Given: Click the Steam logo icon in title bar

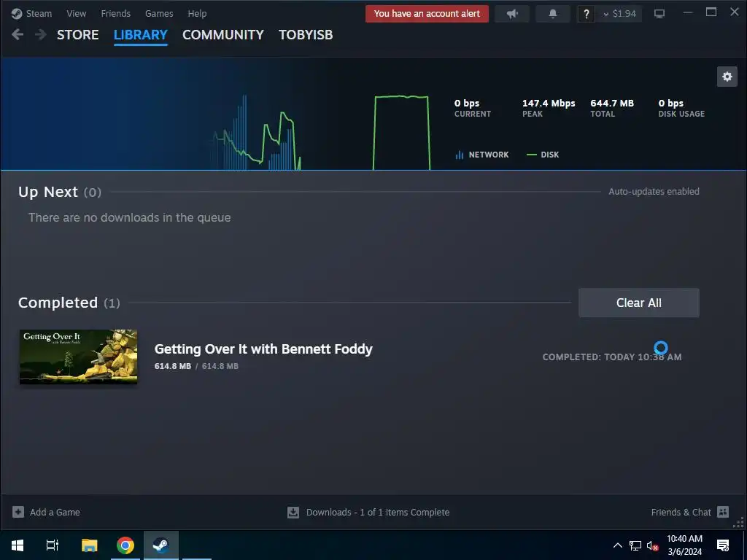Looking at the screenshot, I should click(x=17, y=13).
